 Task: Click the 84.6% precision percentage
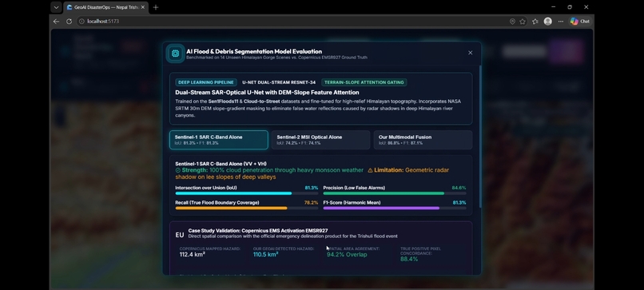(459, 188)
